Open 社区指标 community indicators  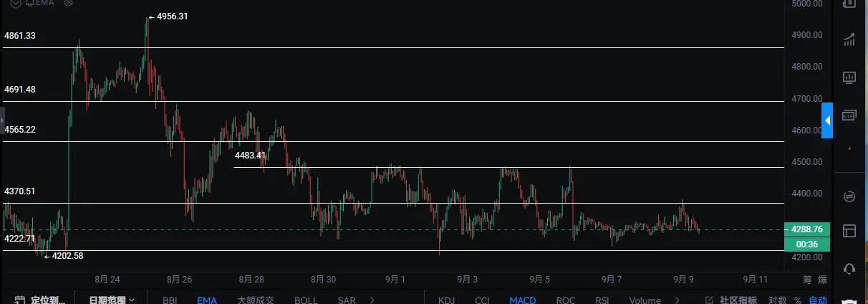point(732,300)
